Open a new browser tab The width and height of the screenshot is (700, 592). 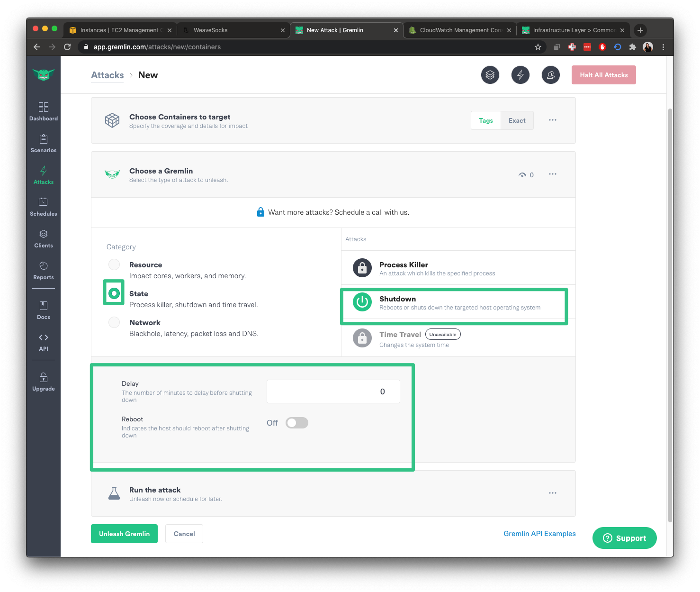point(640,30)
